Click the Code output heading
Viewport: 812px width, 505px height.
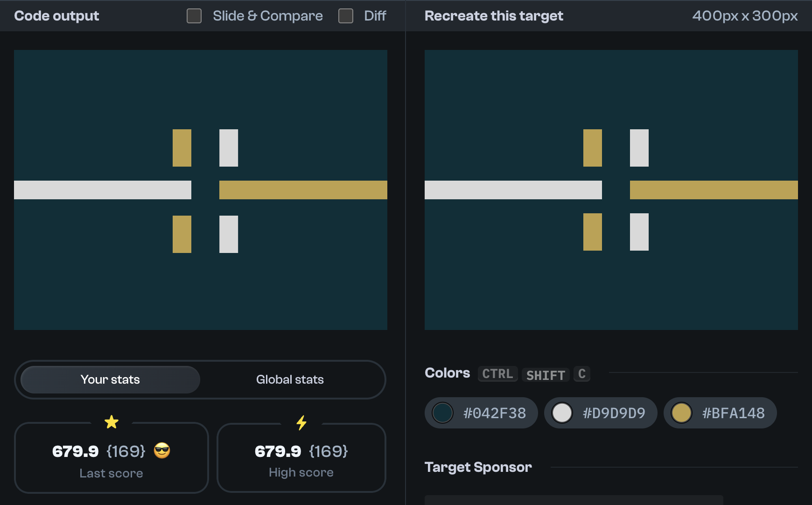56,16
